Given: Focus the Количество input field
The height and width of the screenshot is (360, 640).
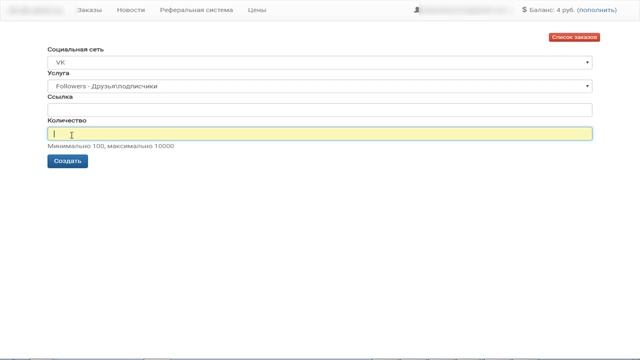Looking at the screenshot, I should click(x=320, y=134).
